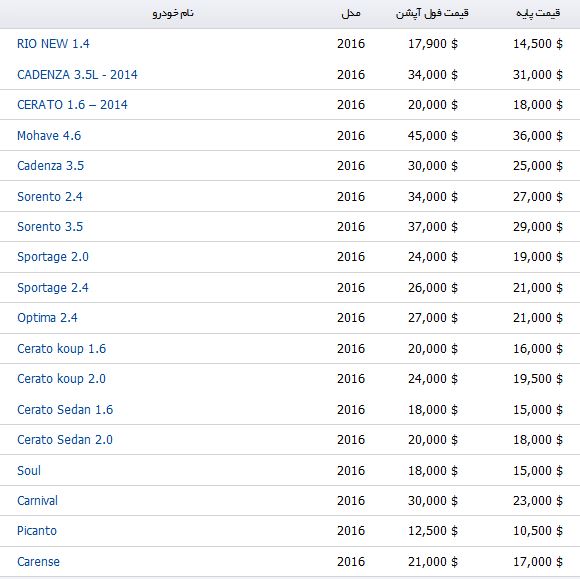Open the Sportage 2.4 link
Image resolution: width=580 pixels, height=579 pixels.
(53, 288)
